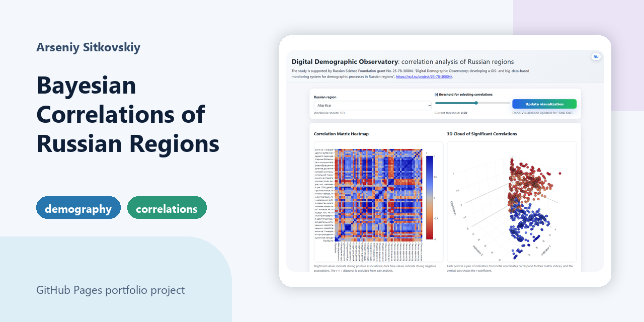This screenshot has height=322, width=644.
Task: Click the dropdown chevron beside Altai Krai
Action: [428, 106]
